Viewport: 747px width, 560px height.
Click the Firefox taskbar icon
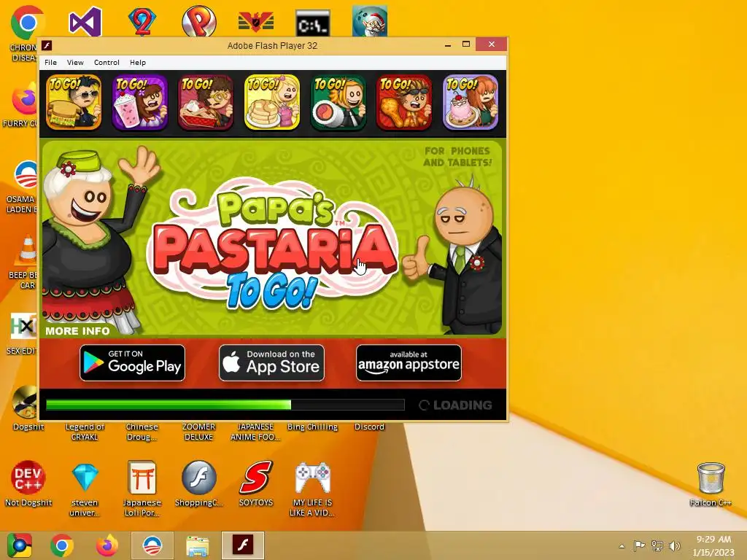pos(107,545)
